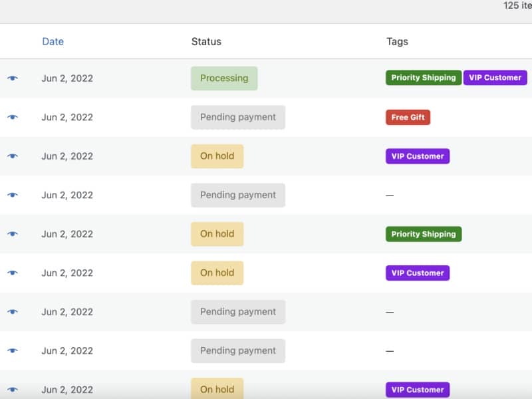Click VIP Customer tag in sixth row
Viewport: 532px width, 399px height.
pos(418,273)
